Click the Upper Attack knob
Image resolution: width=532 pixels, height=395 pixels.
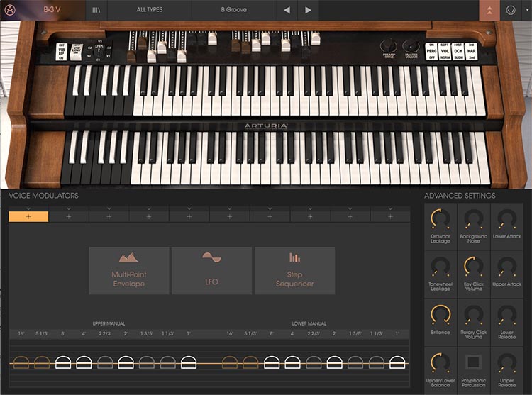coord(507,267)
